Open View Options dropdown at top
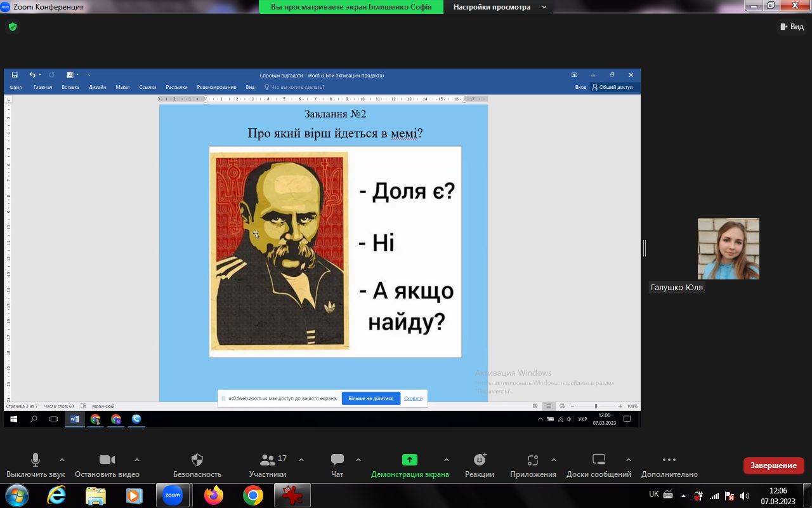The height and width of the screenshot is (508, 812). tap(499, 7)
